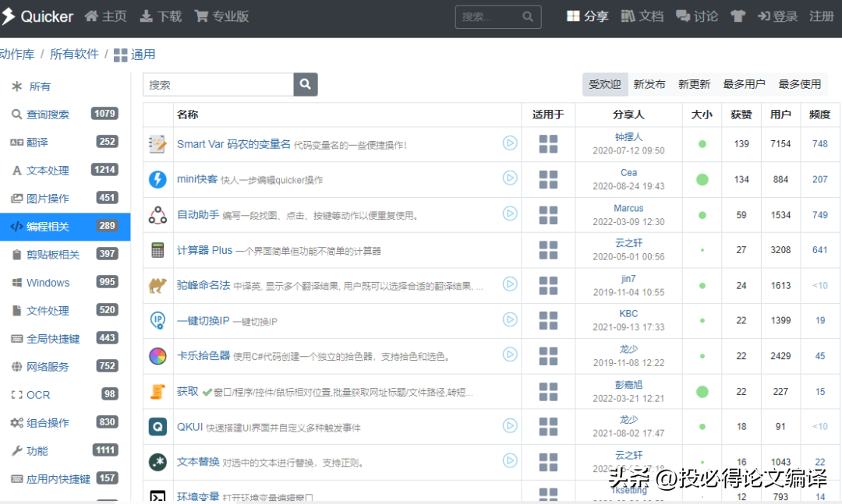Open the 文本处理 category
Viewport: 842px width, 504px height.
[65, 170]
